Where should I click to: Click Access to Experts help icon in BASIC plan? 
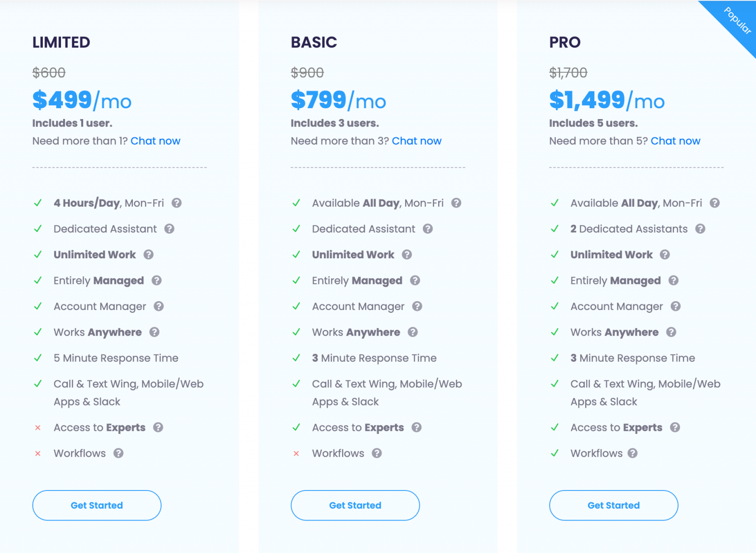point(417,428)
